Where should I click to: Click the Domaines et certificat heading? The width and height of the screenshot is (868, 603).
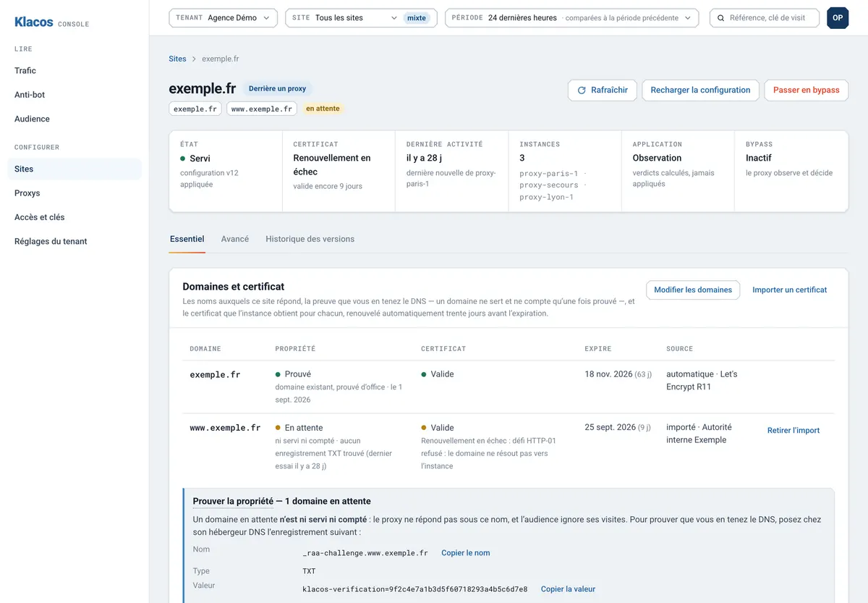pyautogui.click(x=234, y=287)
